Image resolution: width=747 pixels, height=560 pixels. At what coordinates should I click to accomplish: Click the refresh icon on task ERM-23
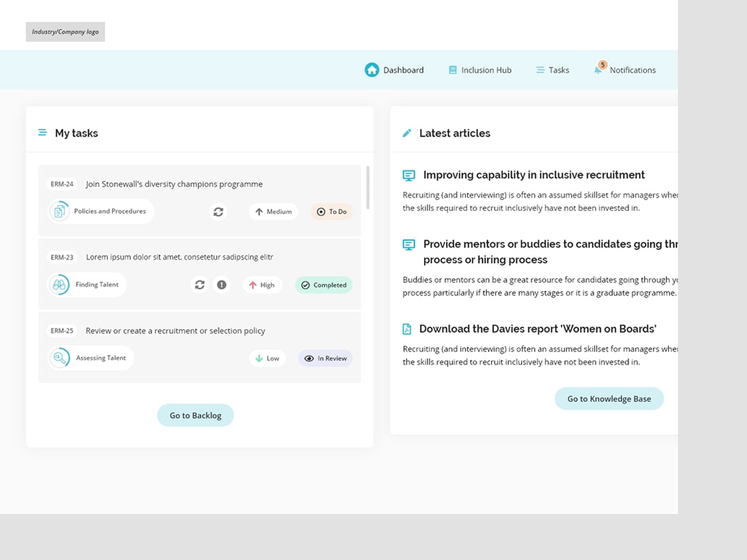click(199, 285)
